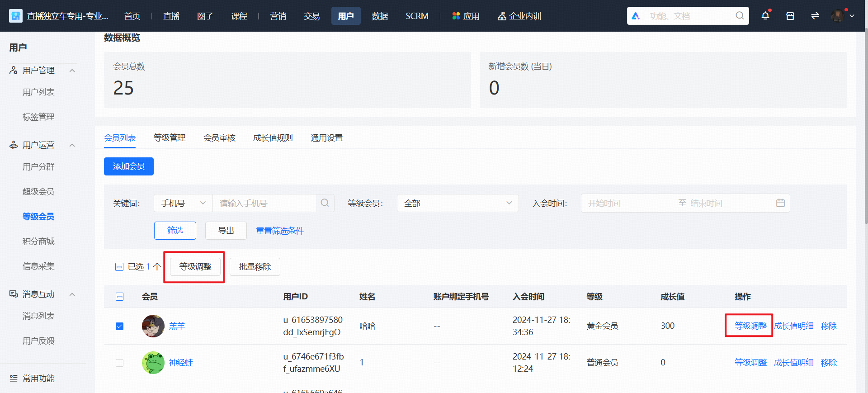Click 重置筛选条件 link
The width and height of the screenshot is (868, 393).
280,231
